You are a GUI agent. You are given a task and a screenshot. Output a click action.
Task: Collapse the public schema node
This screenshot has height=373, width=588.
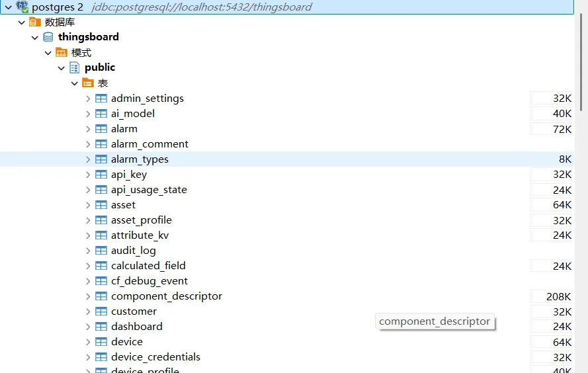click(x=62, y=68)
